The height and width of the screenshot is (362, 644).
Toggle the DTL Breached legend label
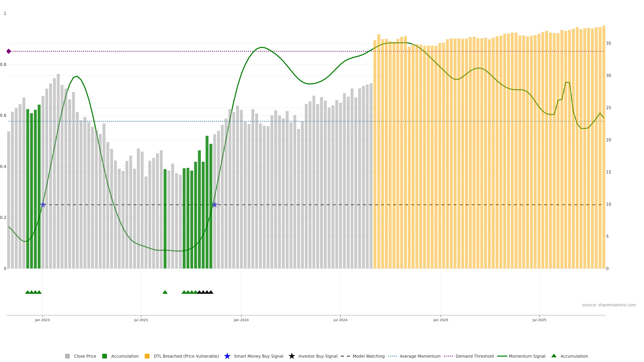[186, 356]
